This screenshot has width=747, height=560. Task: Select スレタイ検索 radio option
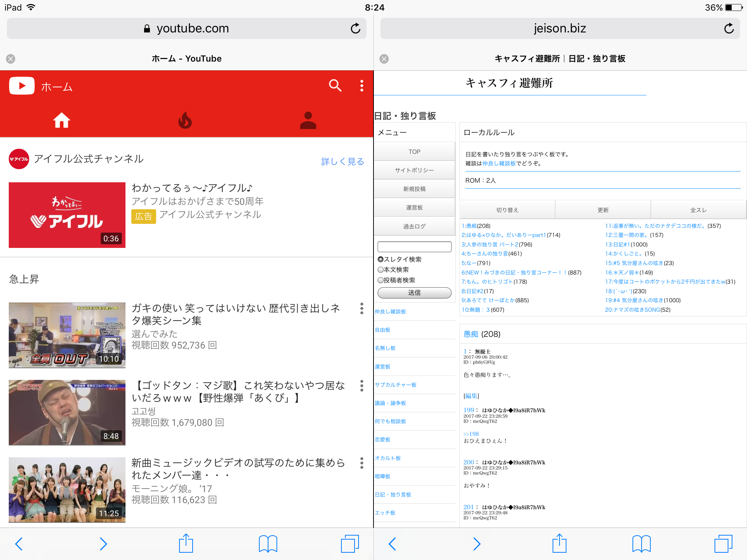pos(381,259)
